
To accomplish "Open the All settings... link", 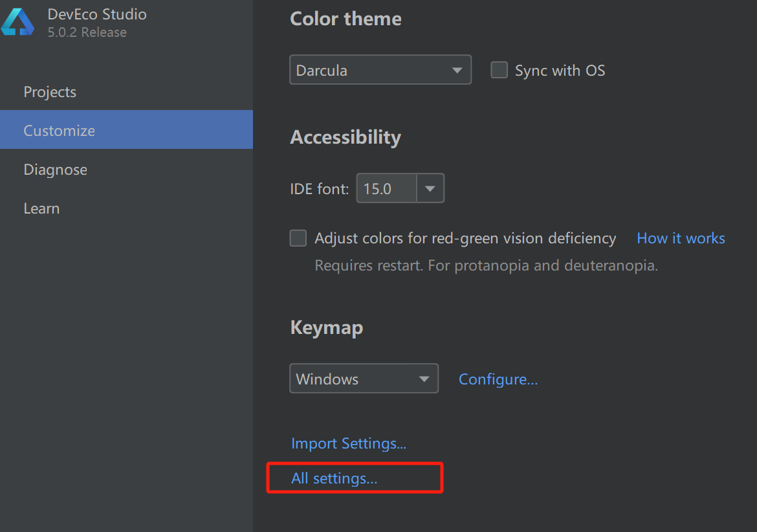I will 334,478.
